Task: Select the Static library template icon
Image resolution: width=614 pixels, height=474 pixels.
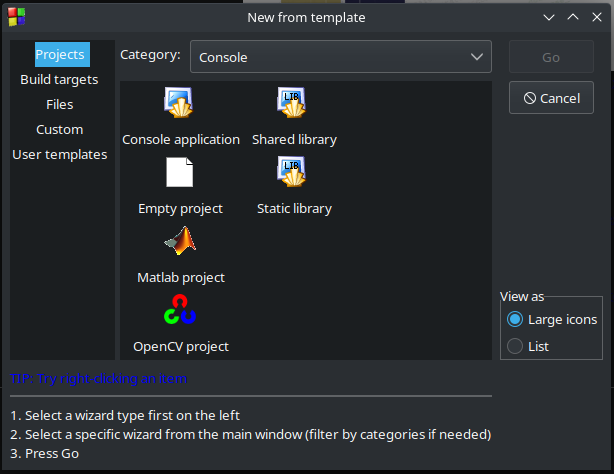Action: 291,172
